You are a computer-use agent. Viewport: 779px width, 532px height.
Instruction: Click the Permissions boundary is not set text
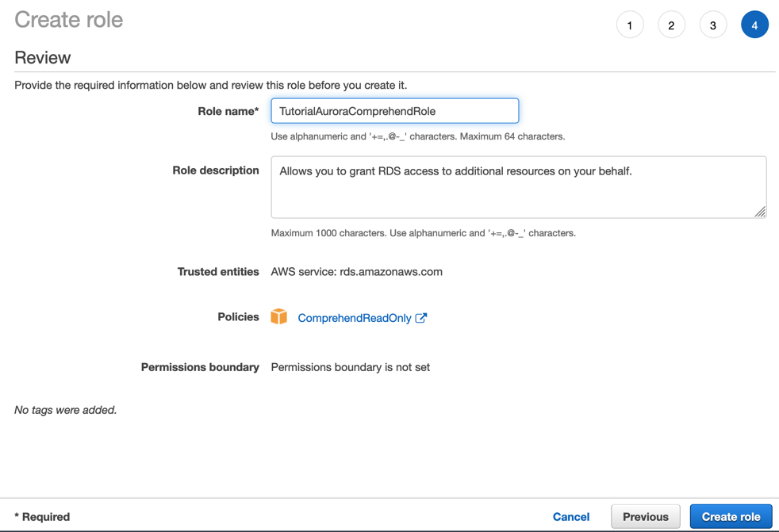[x=351, y=367]
